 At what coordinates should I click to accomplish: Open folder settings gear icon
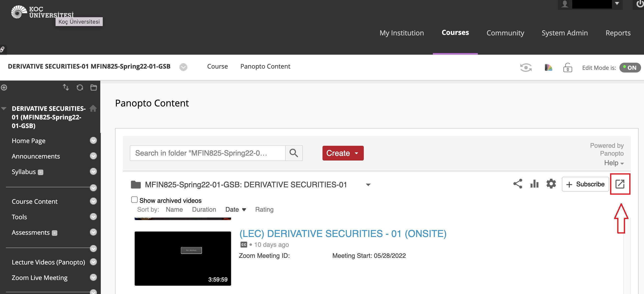click(x=551, y=184)
